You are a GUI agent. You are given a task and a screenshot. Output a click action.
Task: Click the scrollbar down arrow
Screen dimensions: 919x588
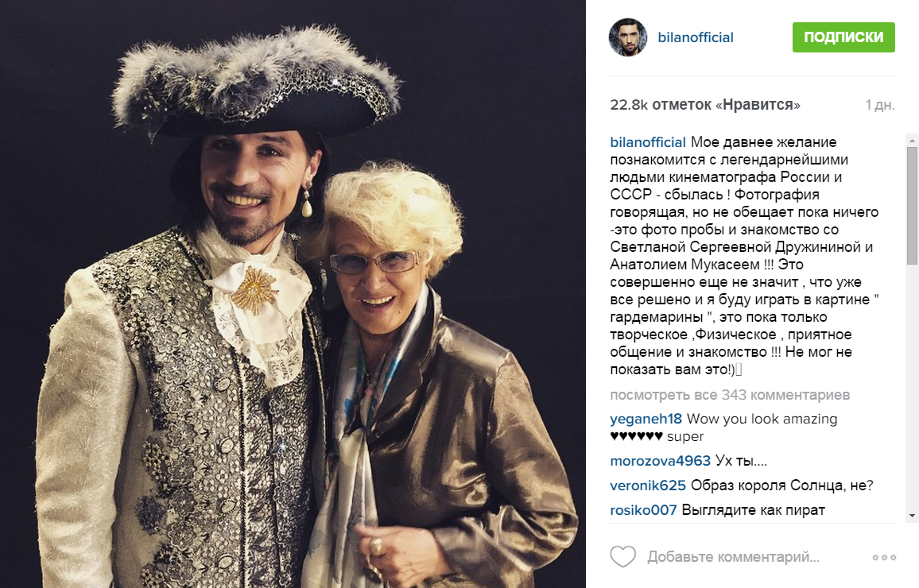click(x=912, y=516)
